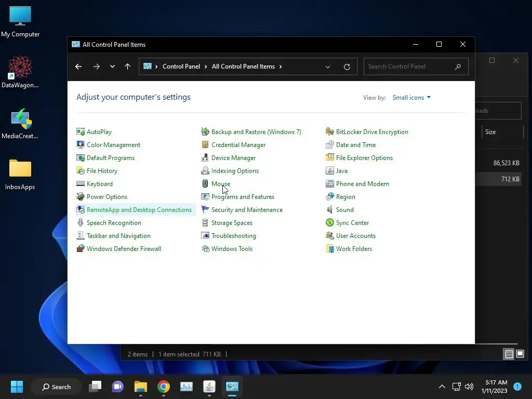Screen dimensions: 532x399
Task: Open Programs and Features link
Action: (x=243, y=196)
